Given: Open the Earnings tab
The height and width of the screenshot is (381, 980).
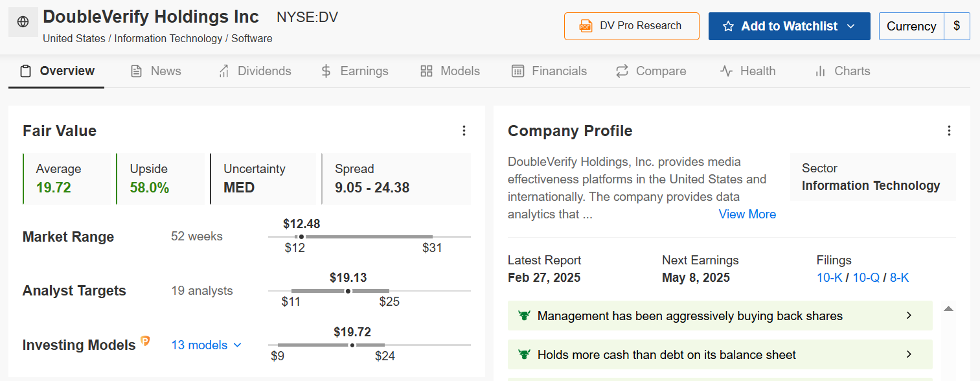Looking at the screenshot, I should pos(355,71).
